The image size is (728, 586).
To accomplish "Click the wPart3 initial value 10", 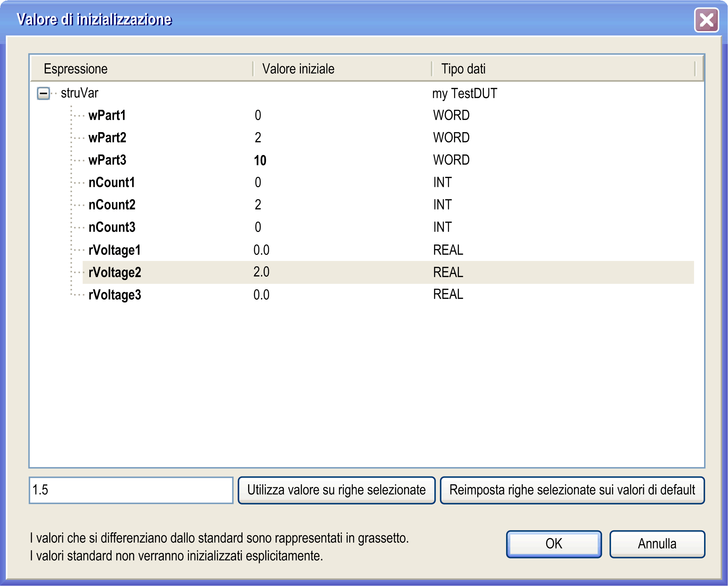I will point(260,161).
